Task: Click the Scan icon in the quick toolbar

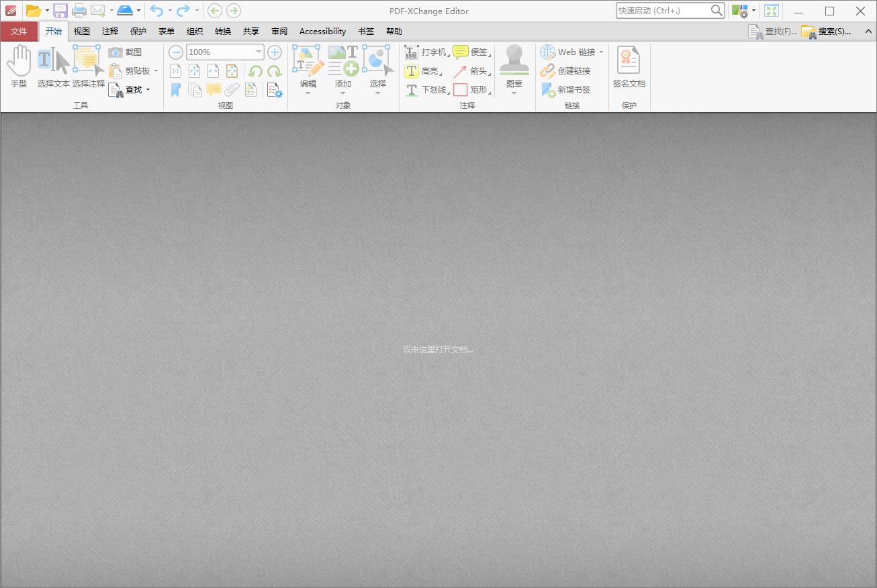Action: pyautogui.click(x=125, y=11)
